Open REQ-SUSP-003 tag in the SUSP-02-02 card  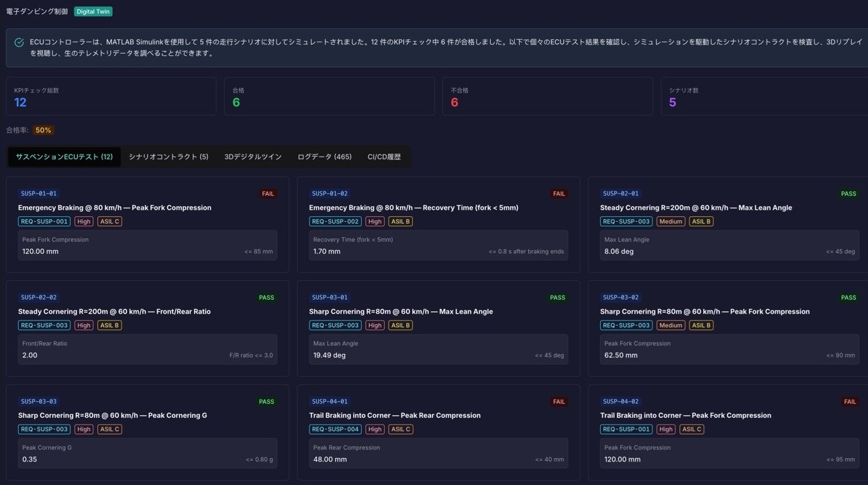[44, 326]
